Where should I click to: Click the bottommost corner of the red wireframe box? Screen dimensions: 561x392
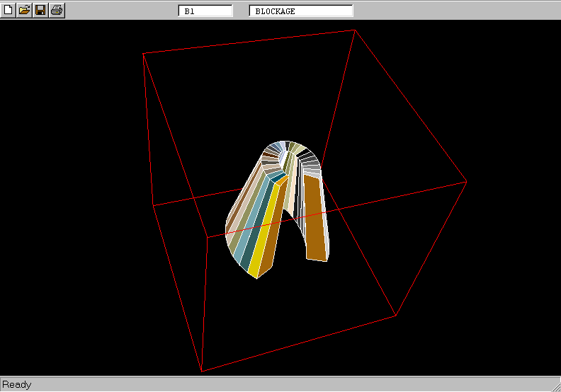coord(201,370)
